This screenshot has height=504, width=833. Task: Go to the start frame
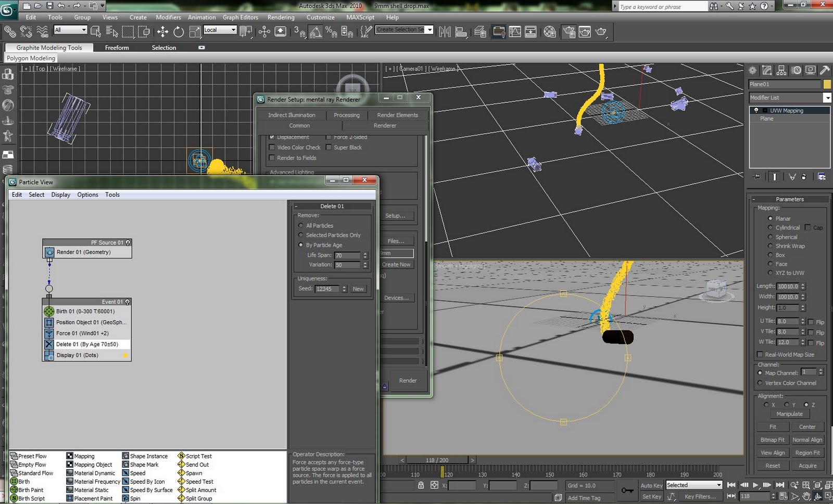[x=731, y=485]
